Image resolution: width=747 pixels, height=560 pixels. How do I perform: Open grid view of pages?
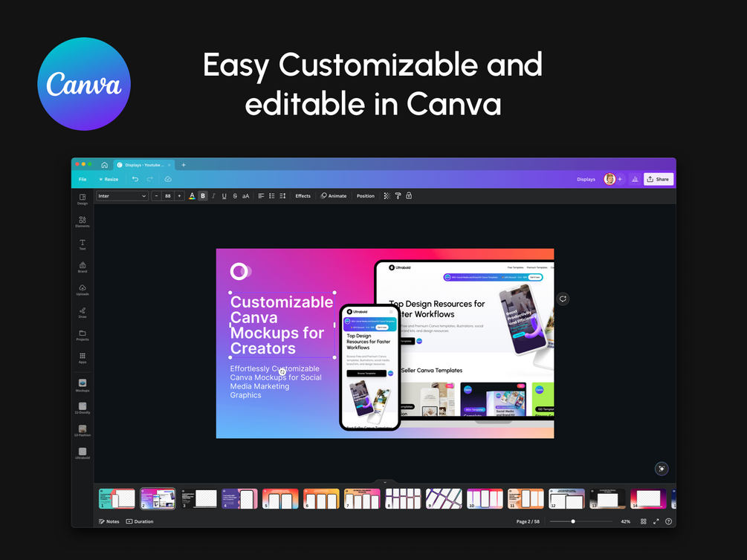(644, 521)
